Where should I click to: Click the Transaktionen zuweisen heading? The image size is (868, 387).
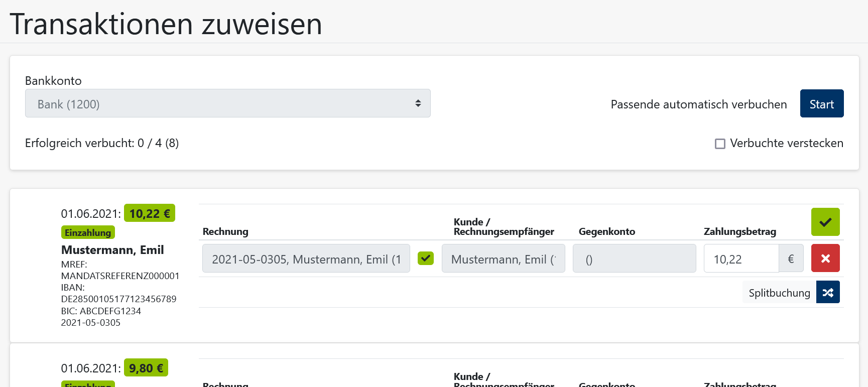tap(166, 24)
